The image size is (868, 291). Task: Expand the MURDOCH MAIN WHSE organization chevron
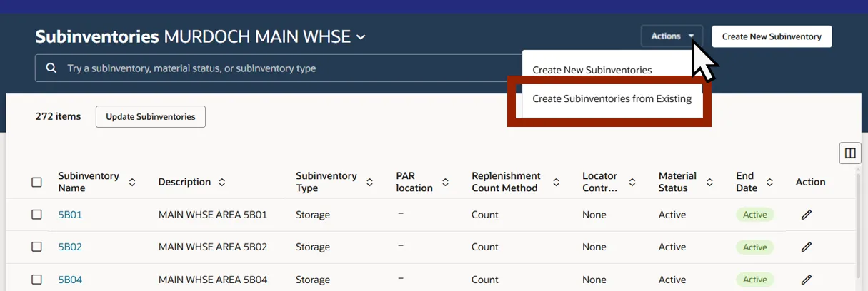click(361, 37)
